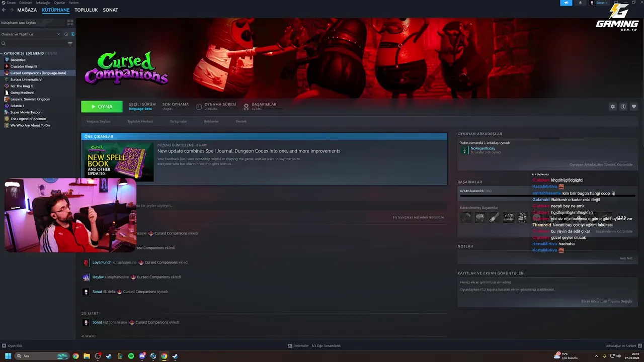Viewport: 644px width, 362px height.
Task: Click the Steam icon in Windows taskbar
Action: (x=109, y=356)
